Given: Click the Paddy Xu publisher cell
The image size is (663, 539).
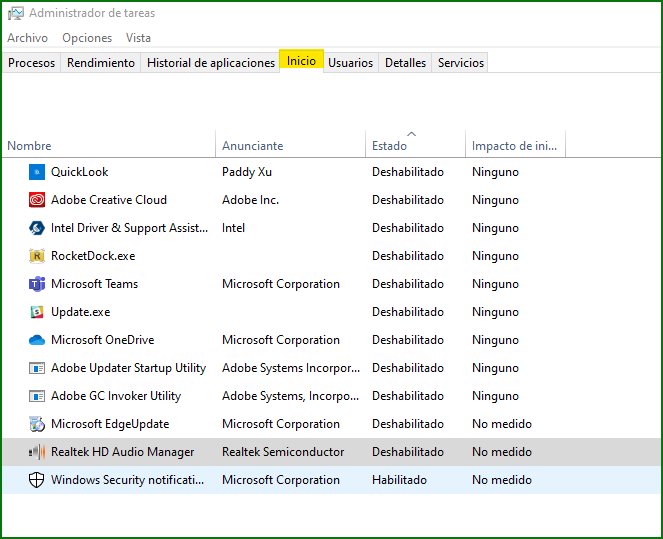Looking at the screenshot, I should click(x=247, y=172).
